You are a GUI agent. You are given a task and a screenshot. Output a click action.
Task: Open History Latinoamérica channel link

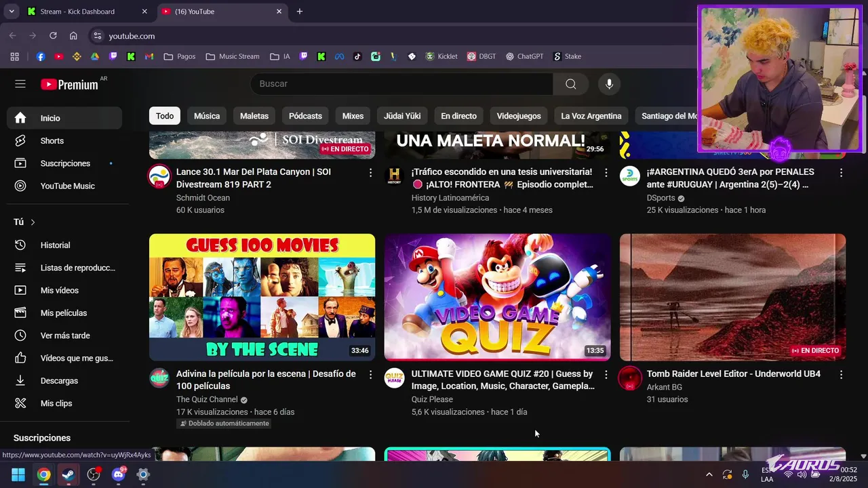450,198
